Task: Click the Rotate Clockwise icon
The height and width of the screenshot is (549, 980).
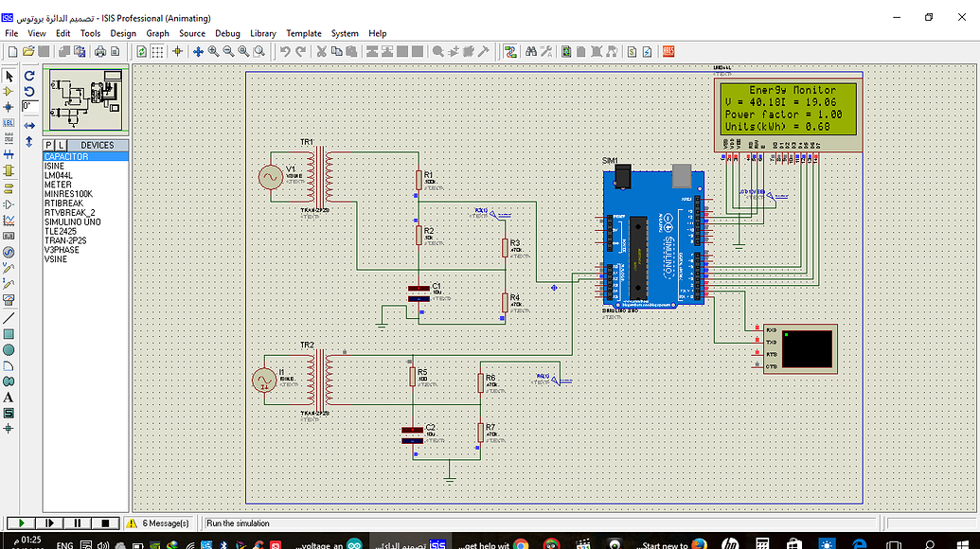Action: click(29, 76)
